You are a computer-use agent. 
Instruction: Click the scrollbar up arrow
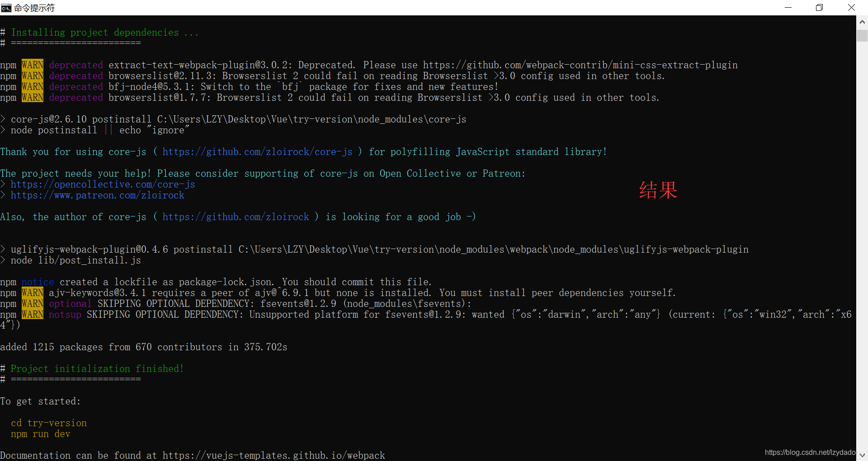pyautogui.click(x=862, y=22)
